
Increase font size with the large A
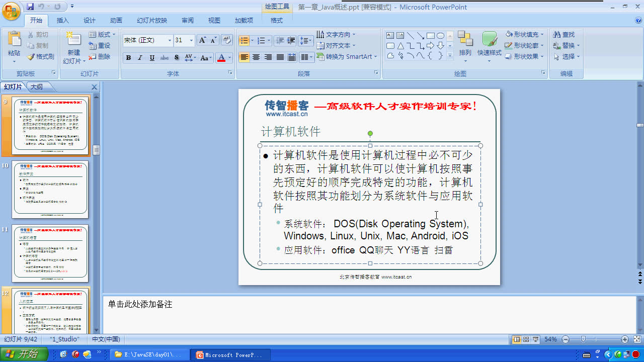pos(202,40)
